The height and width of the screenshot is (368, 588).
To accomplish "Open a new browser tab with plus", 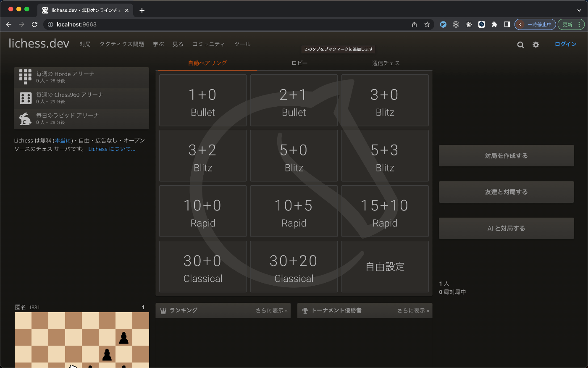I will 142,11.
